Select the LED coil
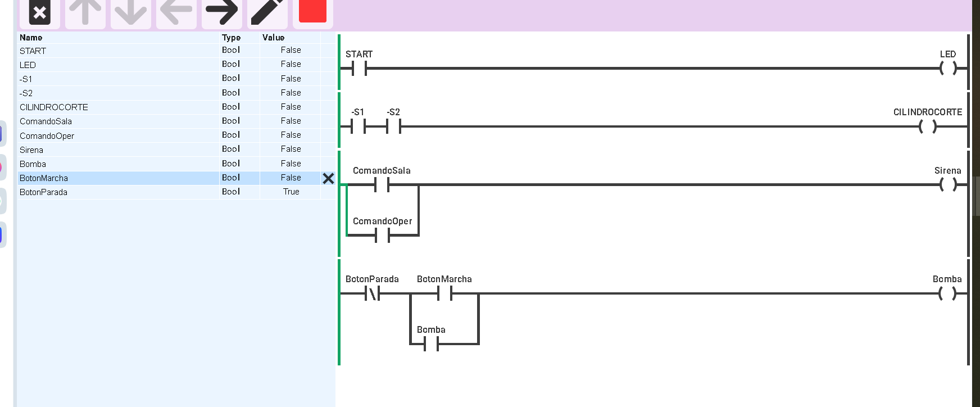The height and width of the screenshot is (407, 980). 948,69
